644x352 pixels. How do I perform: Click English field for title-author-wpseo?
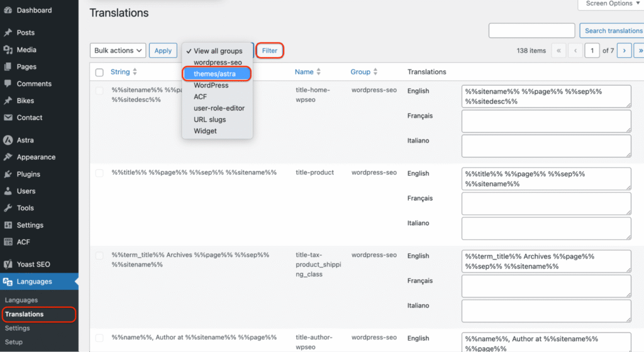point(547,342)
